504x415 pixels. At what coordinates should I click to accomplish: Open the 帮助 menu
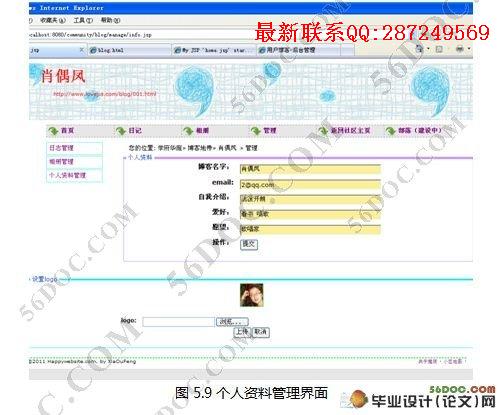point(110,20)
